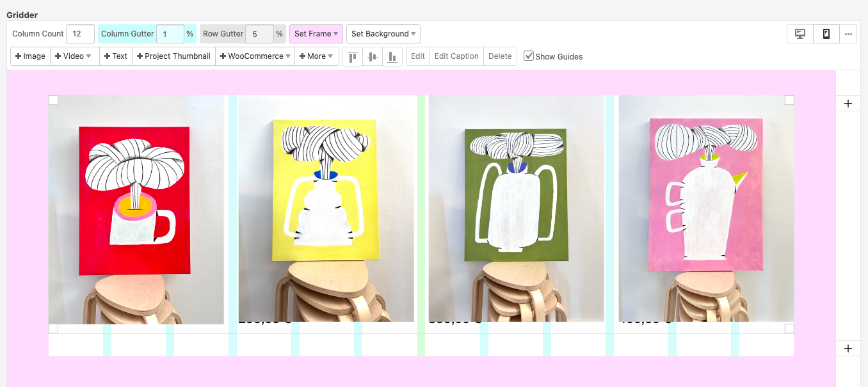
Task: Switch to desktop preview mode
Action: (x=800, y=33)
